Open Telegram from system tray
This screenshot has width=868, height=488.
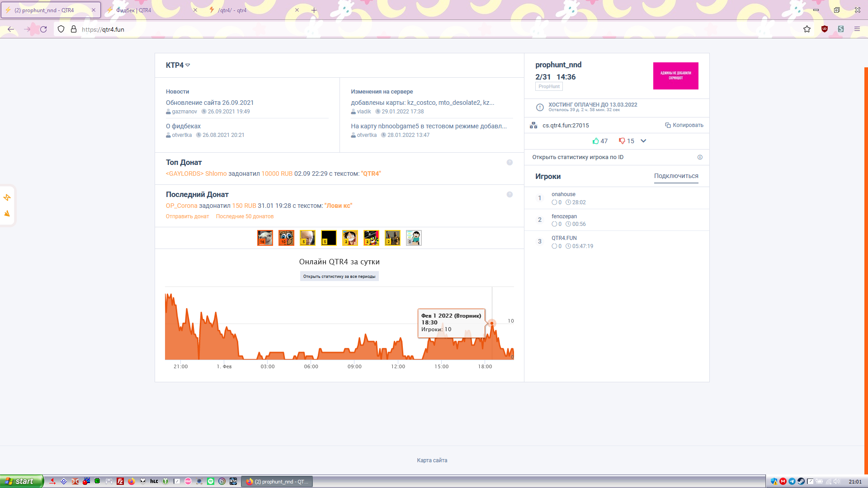[792, 482]
